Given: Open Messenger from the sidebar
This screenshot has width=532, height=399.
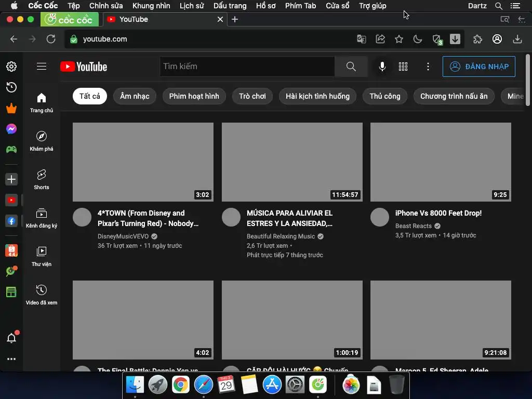Looking at the screenshot, I should pyautogui.click(x=11, y=129).
